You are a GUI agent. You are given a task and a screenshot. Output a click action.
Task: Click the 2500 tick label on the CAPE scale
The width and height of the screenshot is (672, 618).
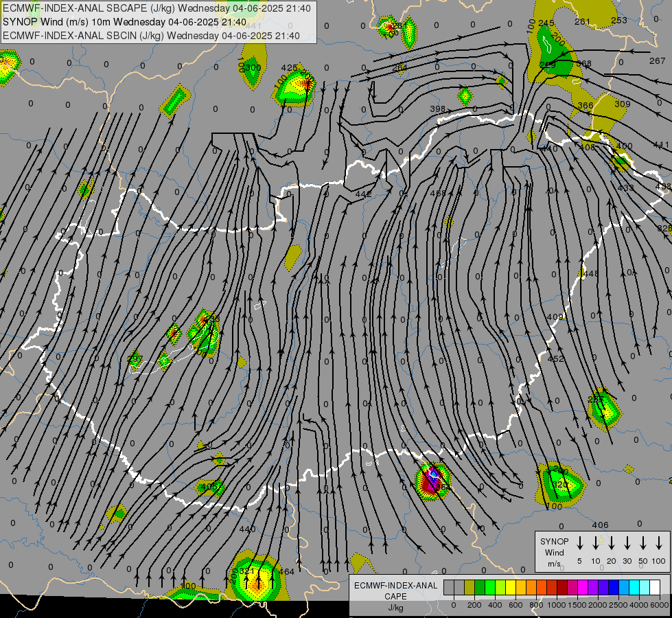pos(618,605)
